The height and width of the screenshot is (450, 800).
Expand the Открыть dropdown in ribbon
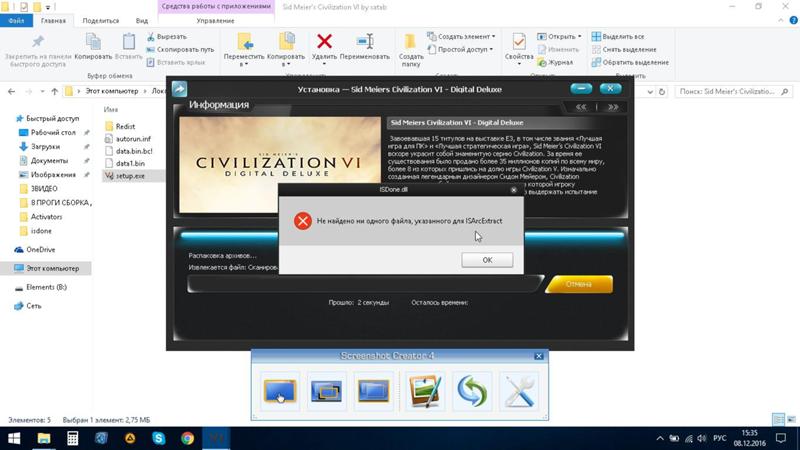pyautogui.click(x=559, y=37)
